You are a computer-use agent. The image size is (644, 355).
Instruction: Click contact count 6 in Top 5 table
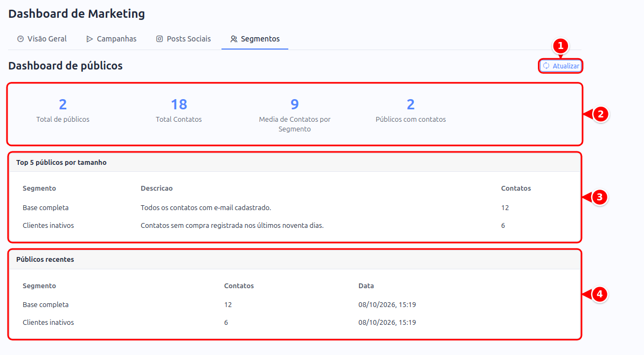pyautogui.click(x=503, y=225)
